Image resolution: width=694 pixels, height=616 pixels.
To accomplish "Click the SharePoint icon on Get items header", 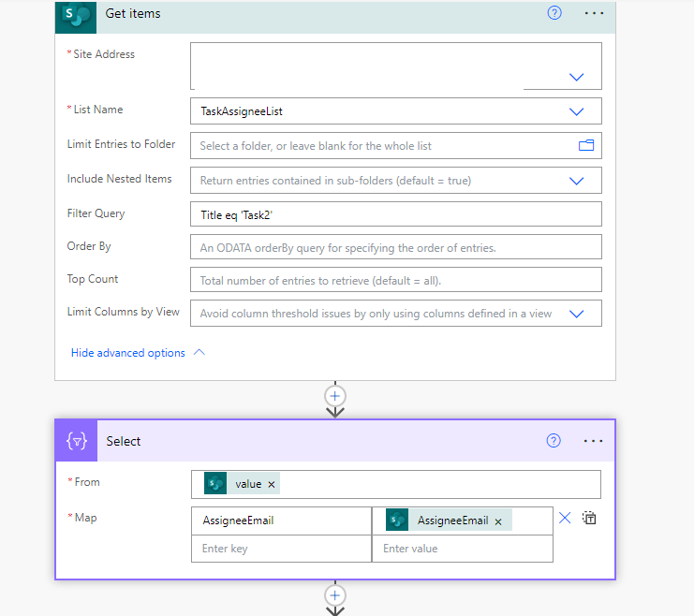I will 76,17.
